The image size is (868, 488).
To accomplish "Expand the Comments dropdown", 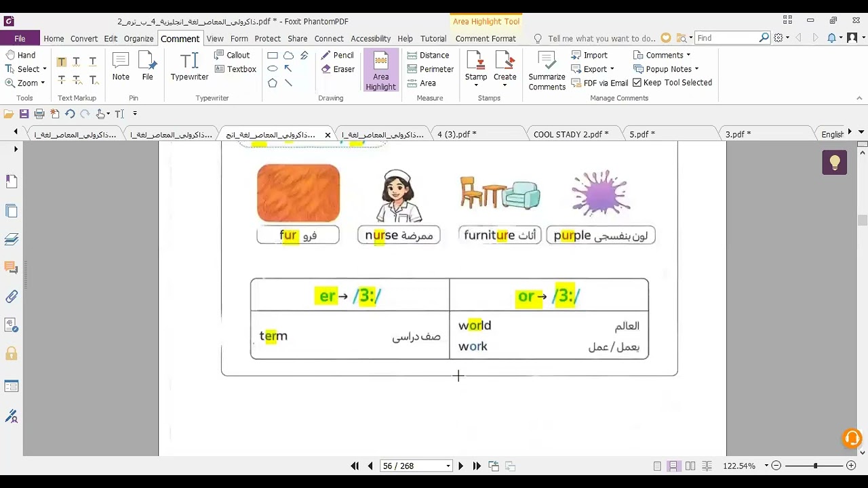I will tap(688, 55).
